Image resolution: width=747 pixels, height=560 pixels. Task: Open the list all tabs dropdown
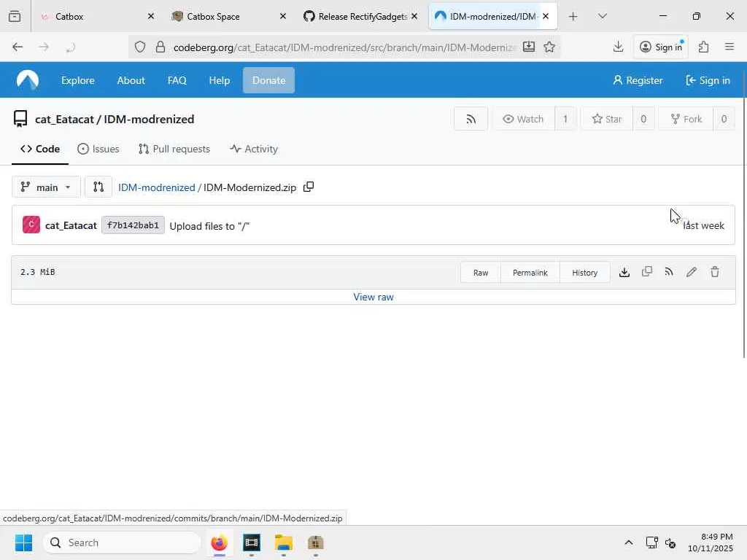[x=602, y=16]
